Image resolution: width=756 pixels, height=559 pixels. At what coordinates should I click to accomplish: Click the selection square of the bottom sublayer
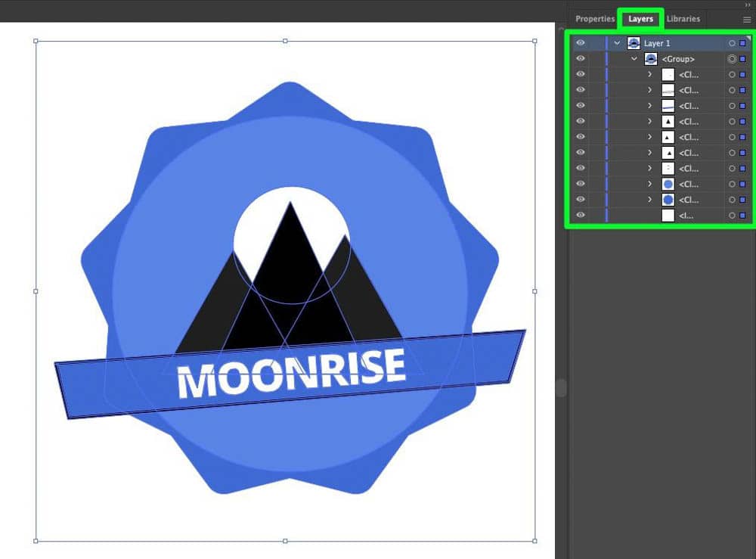pos(742,216)
